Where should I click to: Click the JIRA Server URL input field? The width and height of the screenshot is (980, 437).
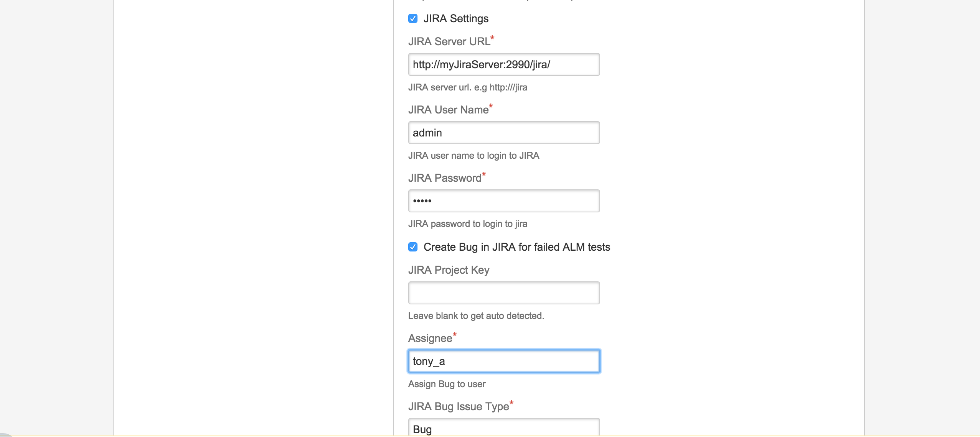pyautogui.click(x=503, y=64)
